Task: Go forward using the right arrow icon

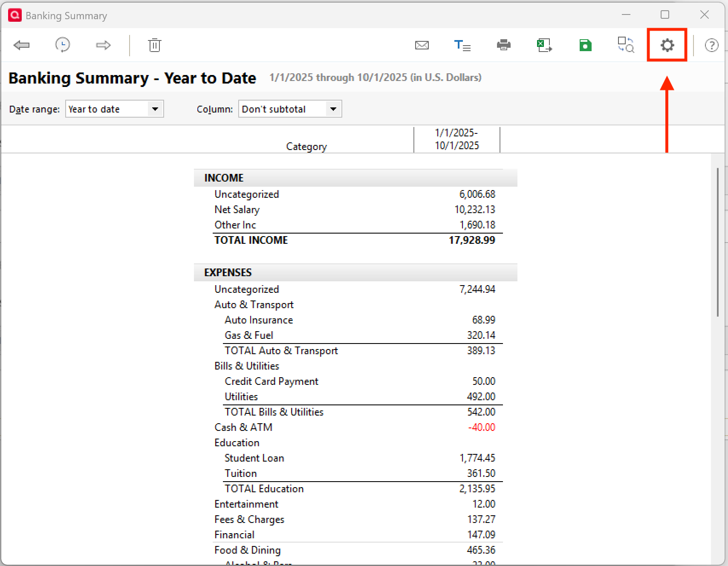Action: coord(103,45)
